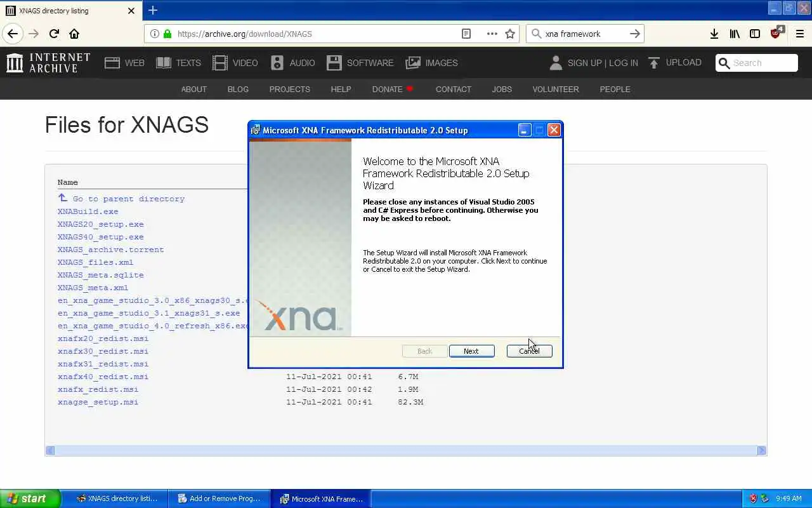Screen dimensions: 812x508
Task: Click the Internet Archive logo
Action: click(48, 62)
